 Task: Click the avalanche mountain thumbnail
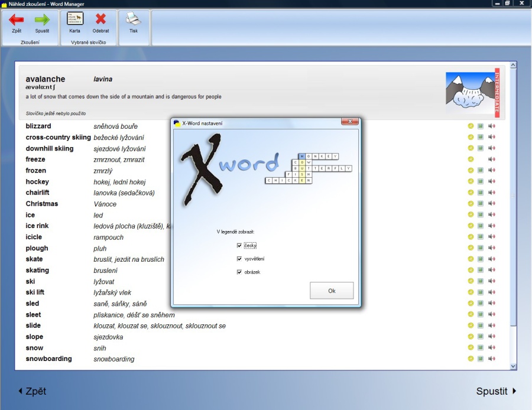pos(469,92)
